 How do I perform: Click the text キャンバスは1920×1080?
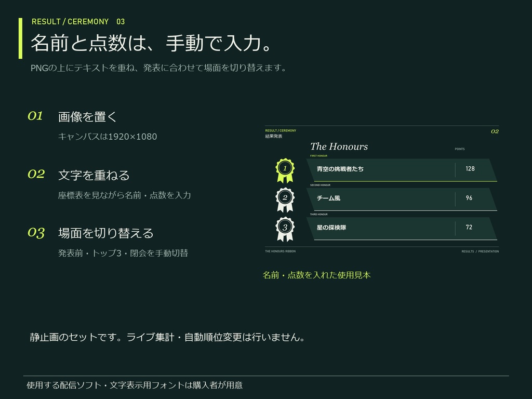tap(108, 137)
